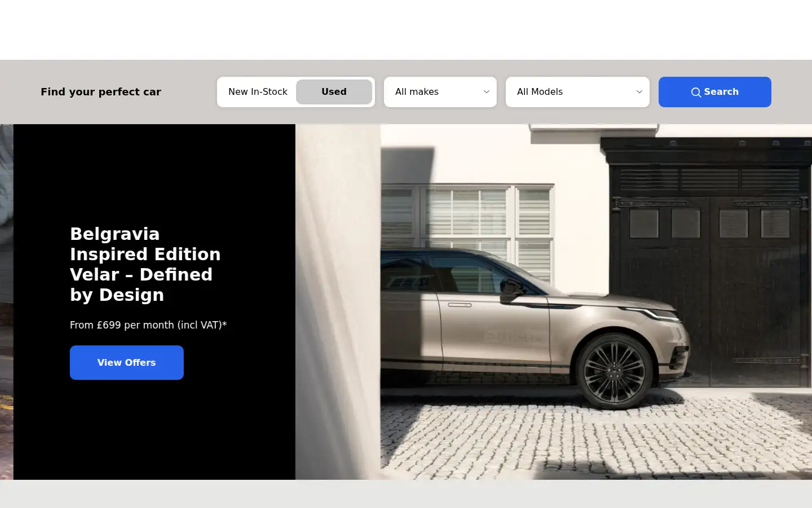
Task: Select the New In-Stock option
Action: coord(258,92)
